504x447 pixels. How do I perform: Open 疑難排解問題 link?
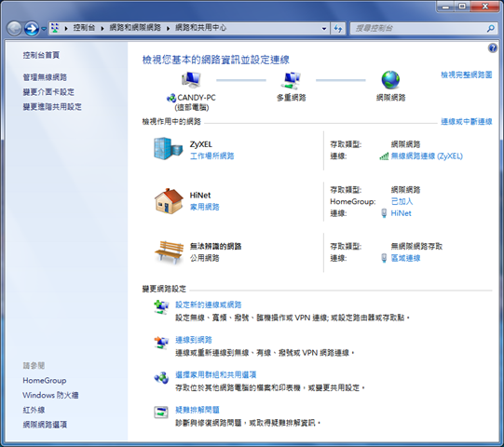(x=198, y=410)
